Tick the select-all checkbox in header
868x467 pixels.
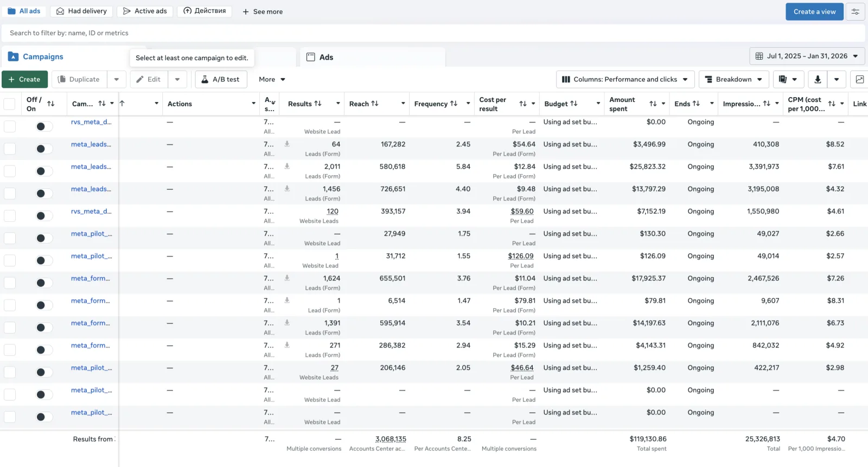pyautogui.click(x=9, y=104)
